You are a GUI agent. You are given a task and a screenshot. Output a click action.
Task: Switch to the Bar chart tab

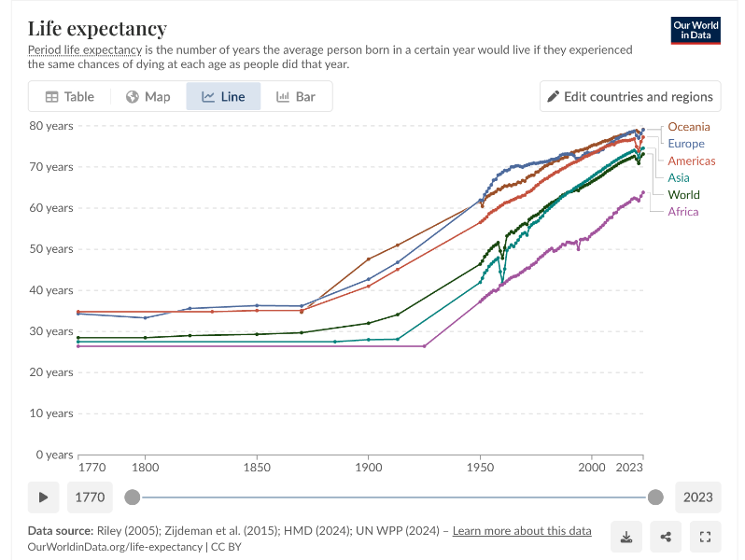click(x=295, y=96)
